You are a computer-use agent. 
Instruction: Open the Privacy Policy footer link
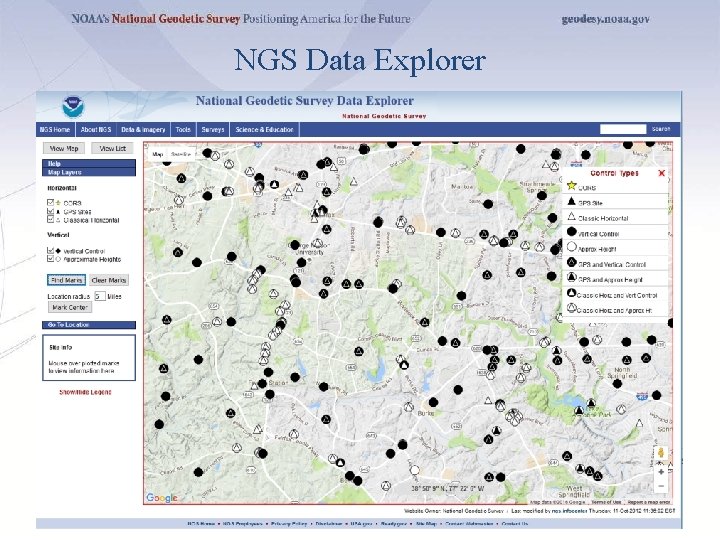[x=289, y=523]
